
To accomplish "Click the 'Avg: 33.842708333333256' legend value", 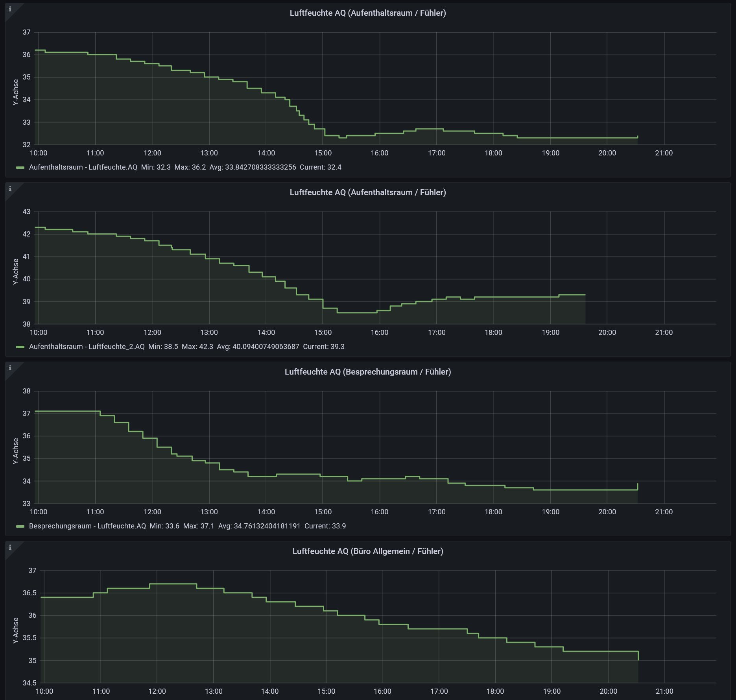I will point(253,167).
